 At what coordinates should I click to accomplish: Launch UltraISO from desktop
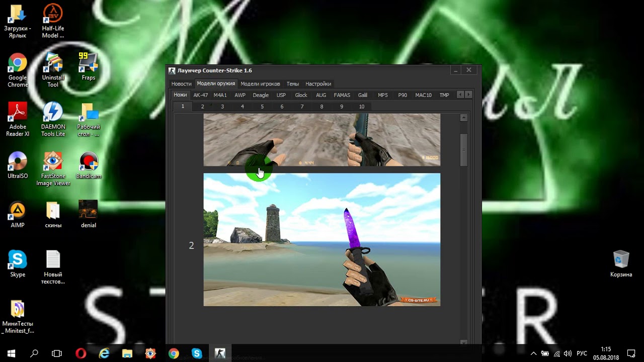[x=18, y=165]
